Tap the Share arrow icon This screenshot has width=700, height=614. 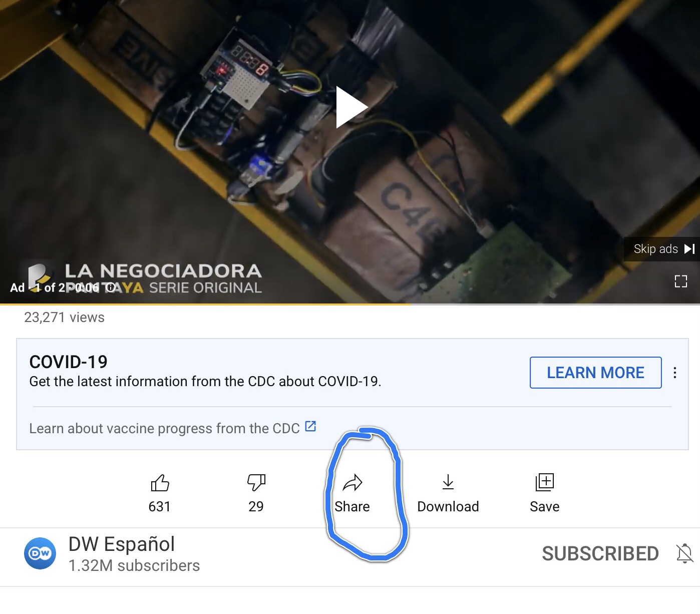click(353, 483)
